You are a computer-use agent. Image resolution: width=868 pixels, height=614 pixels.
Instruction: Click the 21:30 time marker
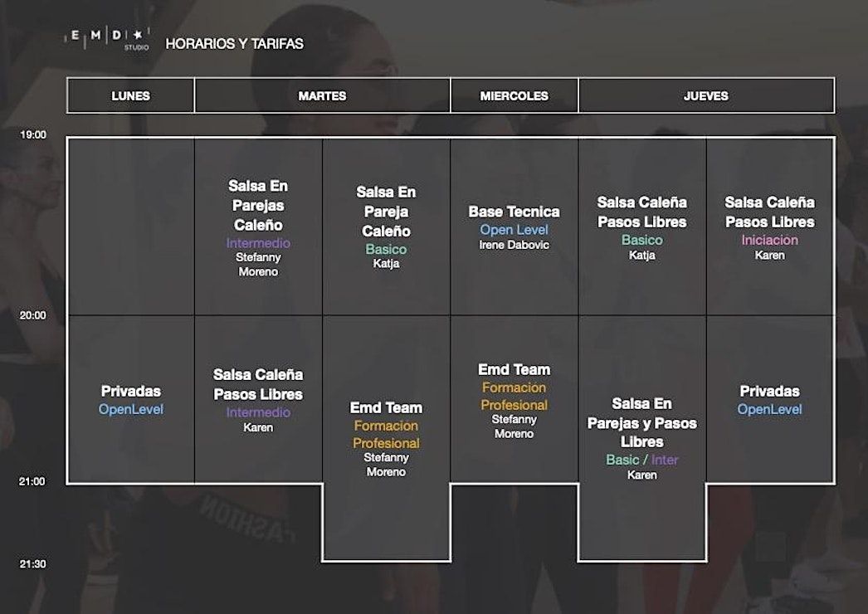(33, 564)
